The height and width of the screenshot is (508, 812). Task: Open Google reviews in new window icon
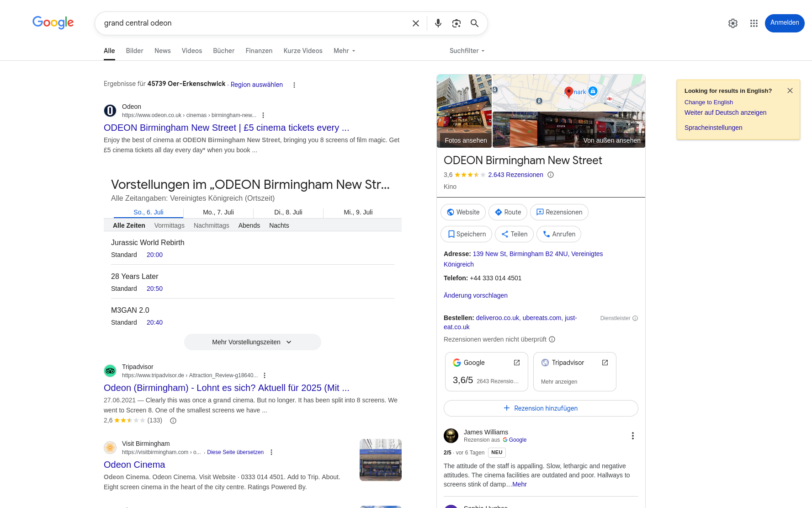(517, 363)
